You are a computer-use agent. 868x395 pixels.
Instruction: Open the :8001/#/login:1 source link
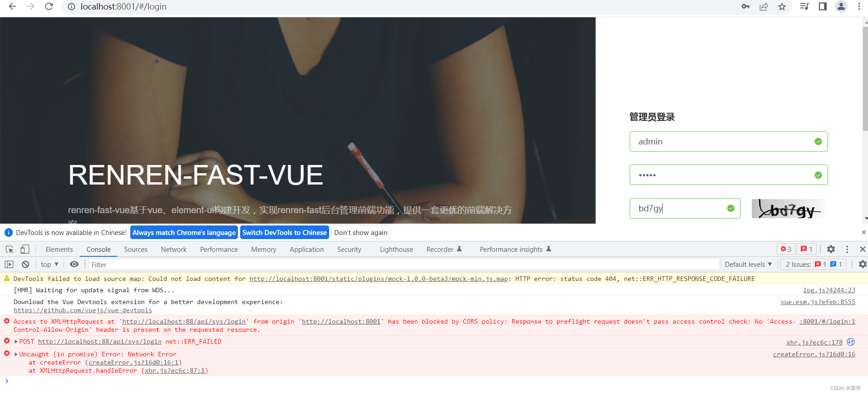[x=827, y=321]
